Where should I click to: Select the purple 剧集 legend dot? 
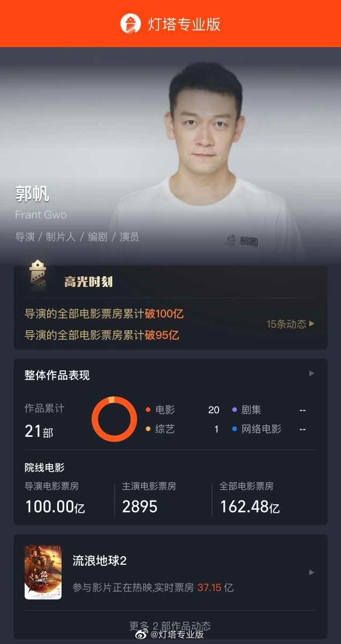click(x=234, y=410)
